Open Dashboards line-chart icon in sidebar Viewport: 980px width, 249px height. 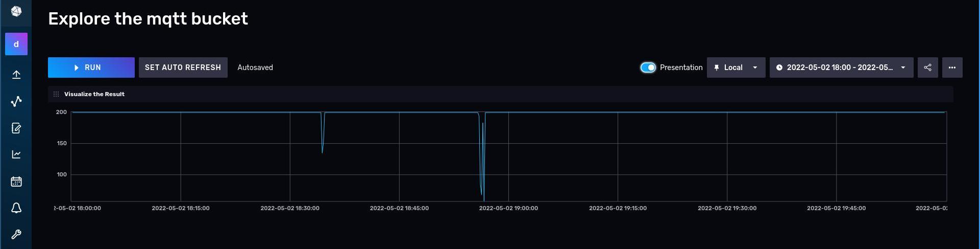point(16,154)
